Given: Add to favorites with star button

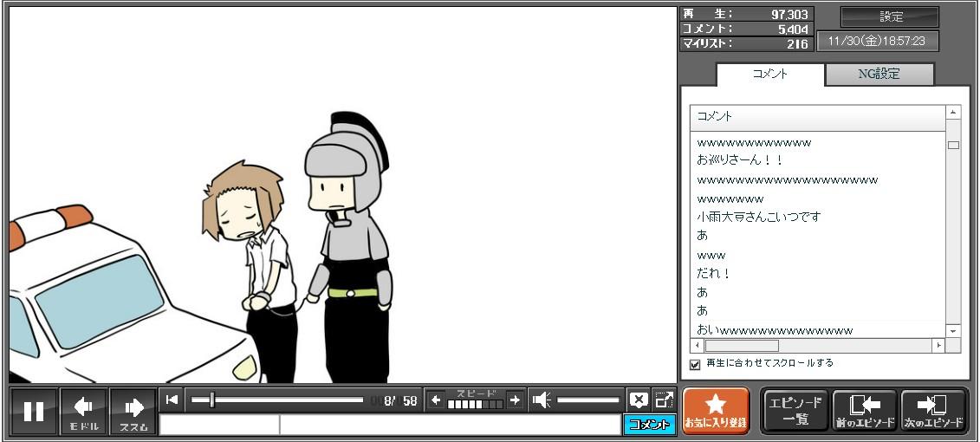Looking at the screenshot, I should (x=715, y=411).
